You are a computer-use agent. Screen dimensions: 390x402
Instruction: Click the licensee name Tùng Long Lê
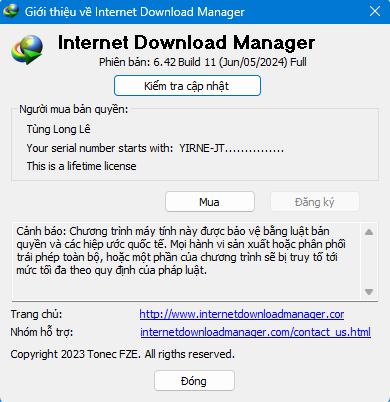[58, 129]
